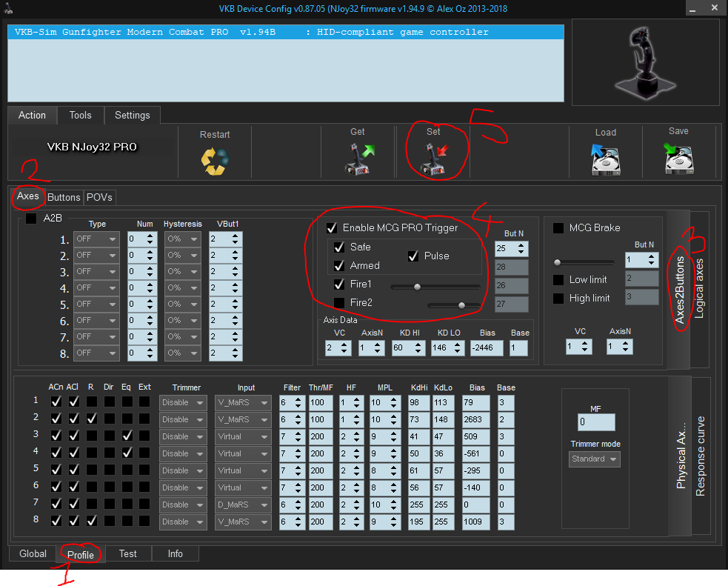Toggle Eq checkbox for axis row 3
Image resolution: width=728 pixels, height=586 pixels.
(x=127, y=436)
